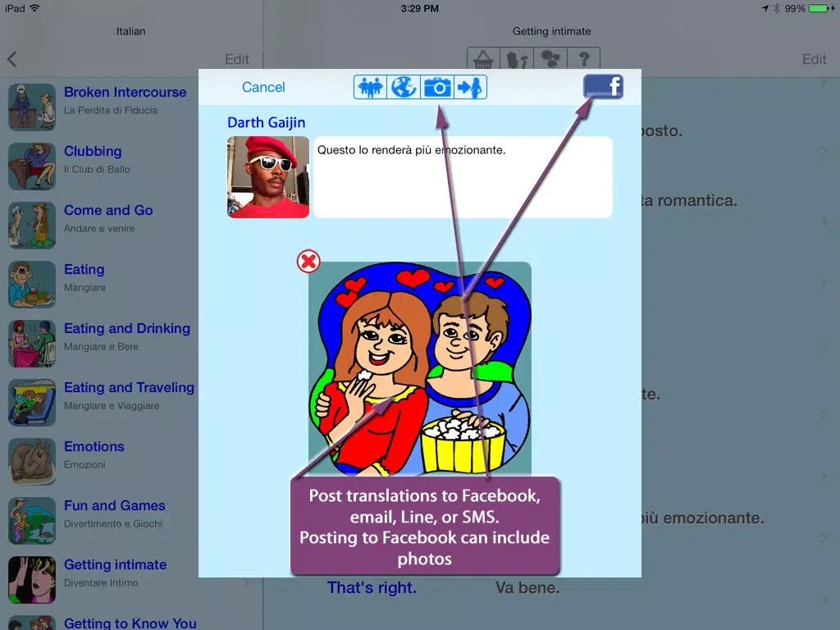
Task: Tap the couple with popcorn cartoon image
Action: point(420,368)
